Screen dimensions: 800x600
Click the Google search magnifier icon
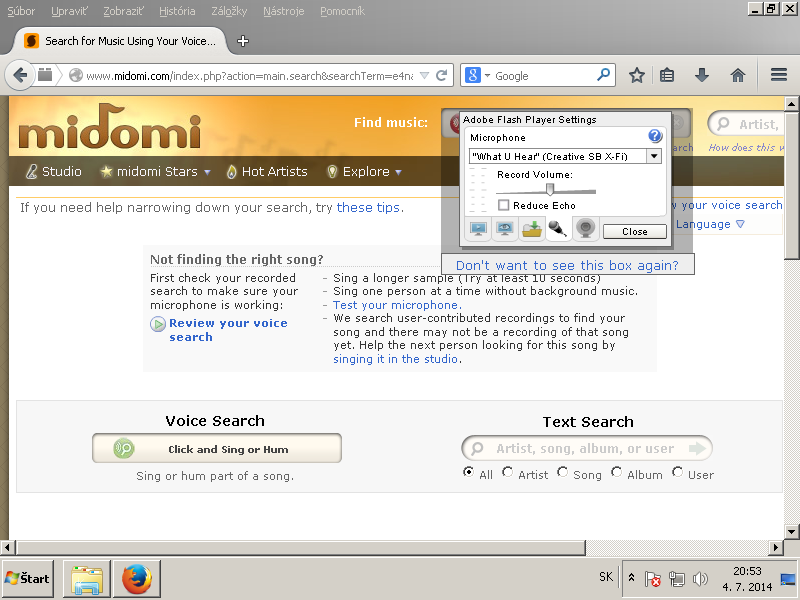(604, 75)
